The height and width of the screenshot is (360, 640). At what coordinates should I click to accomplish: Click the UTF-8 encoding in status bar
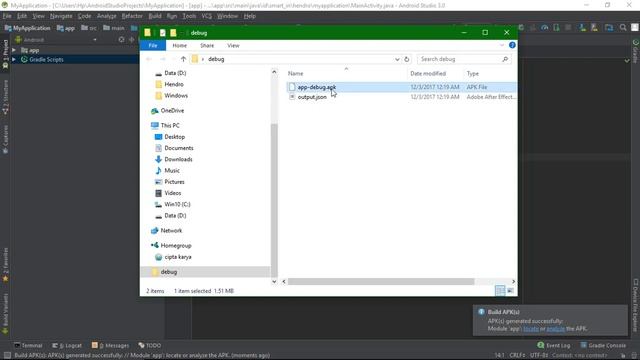point(538,355)
